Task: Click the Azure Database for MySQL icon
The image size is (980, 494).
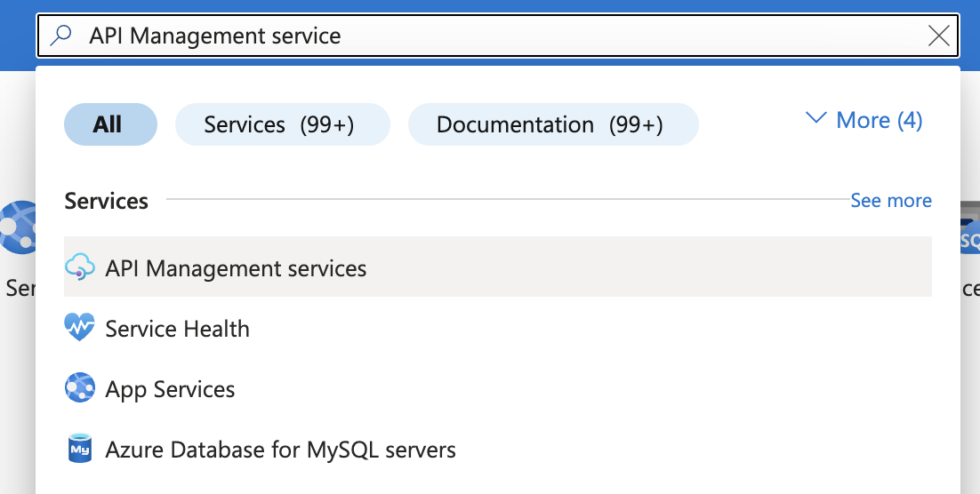Action: click(80, 449)
